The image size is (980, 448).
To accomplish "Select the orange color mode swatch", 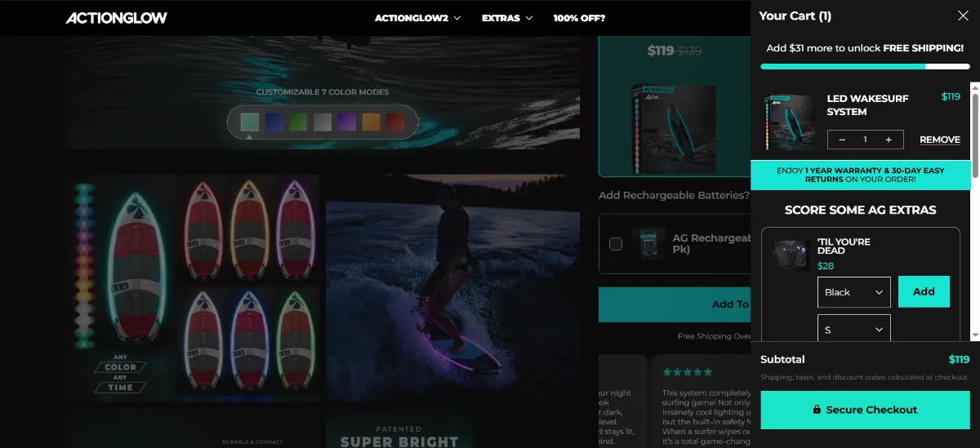I will point(371,122).
